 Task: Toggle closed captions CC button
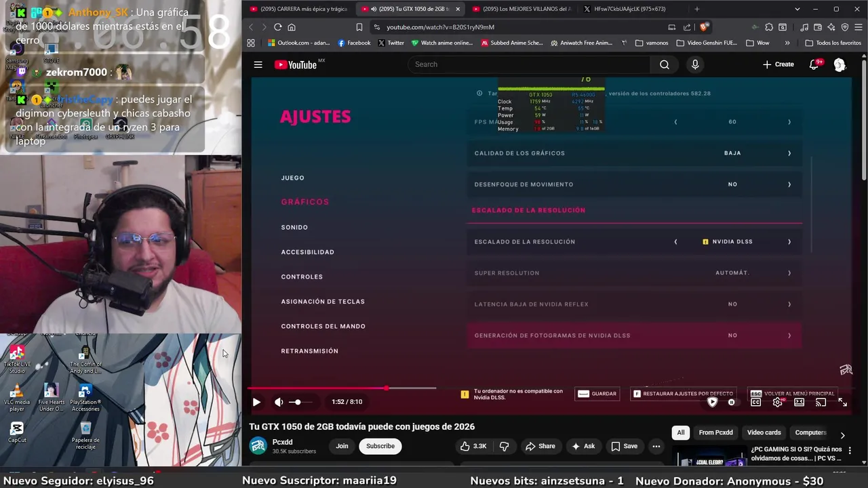[755, 402]
